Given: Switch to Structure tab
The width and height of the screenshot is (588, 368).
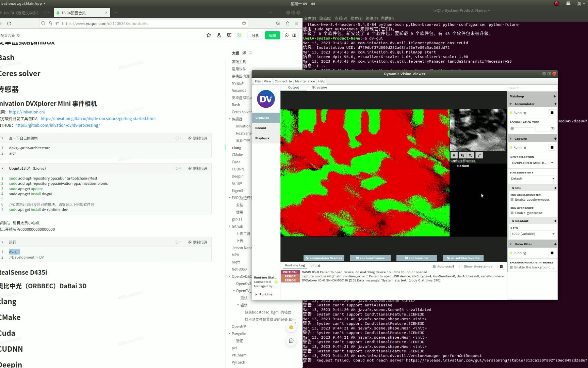Looking at the screenshot, I should [320, 88].
